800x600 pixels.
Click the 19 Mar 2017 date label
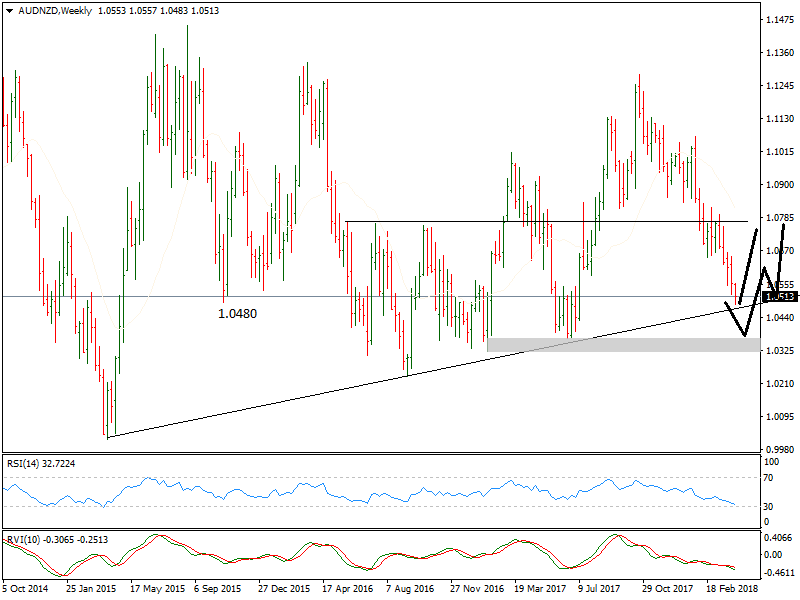[540, 589]
